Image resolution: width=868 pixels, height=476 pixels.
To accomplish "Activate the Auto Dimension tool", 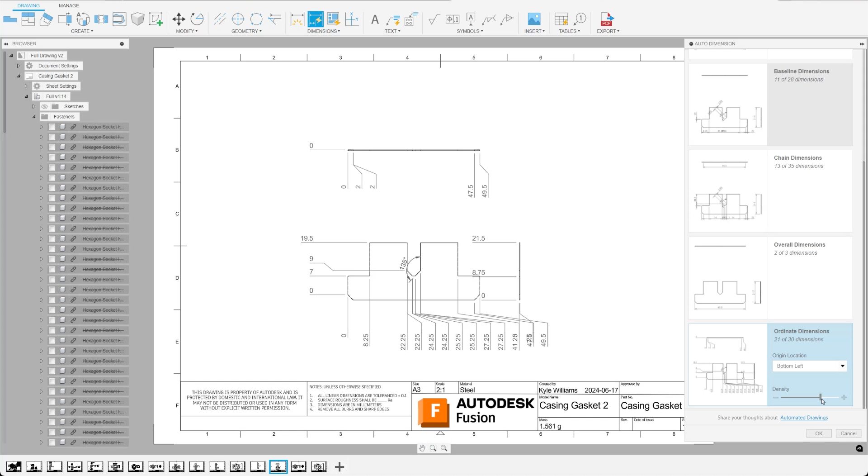I will pyautogui.click(x=316, y=19).
